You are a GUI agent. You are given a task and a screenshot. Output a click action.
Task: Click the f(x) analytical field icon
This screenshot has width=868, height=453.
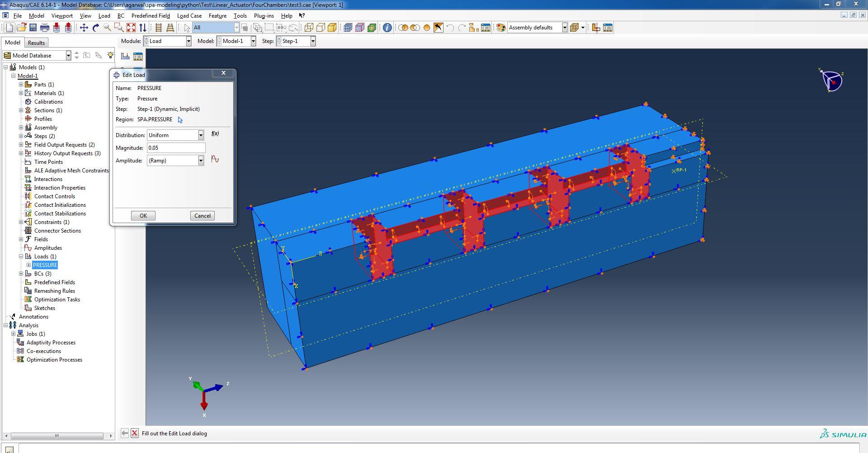pos(215,134)
